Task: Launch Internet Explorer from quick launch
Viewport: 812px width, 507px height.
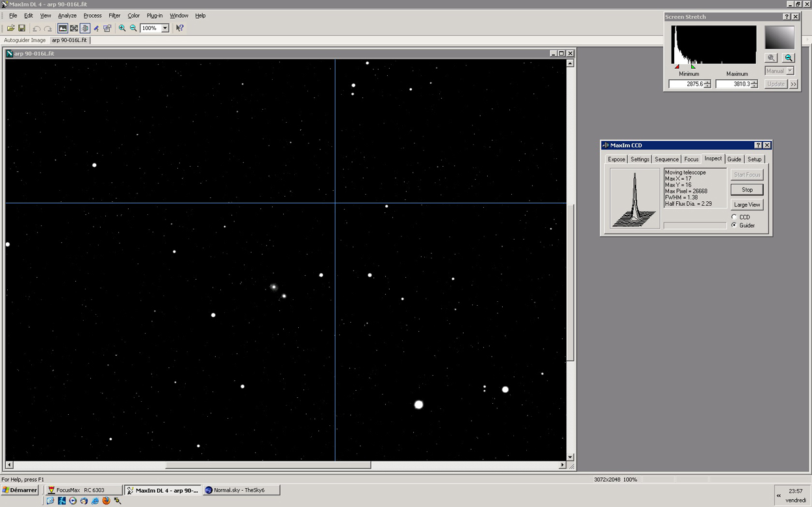Action: tap(95, 501)
